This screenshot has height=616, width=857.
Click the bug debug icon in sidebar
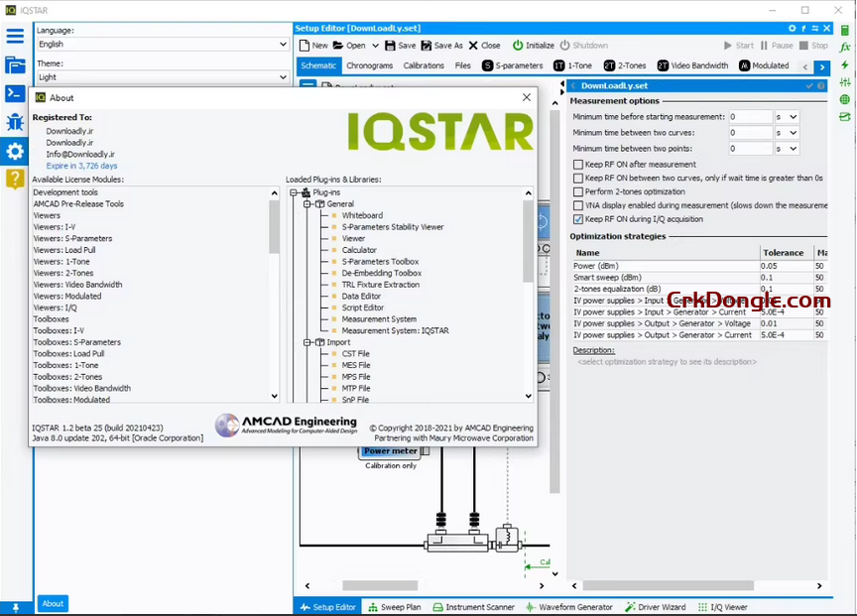click(15, 122)
